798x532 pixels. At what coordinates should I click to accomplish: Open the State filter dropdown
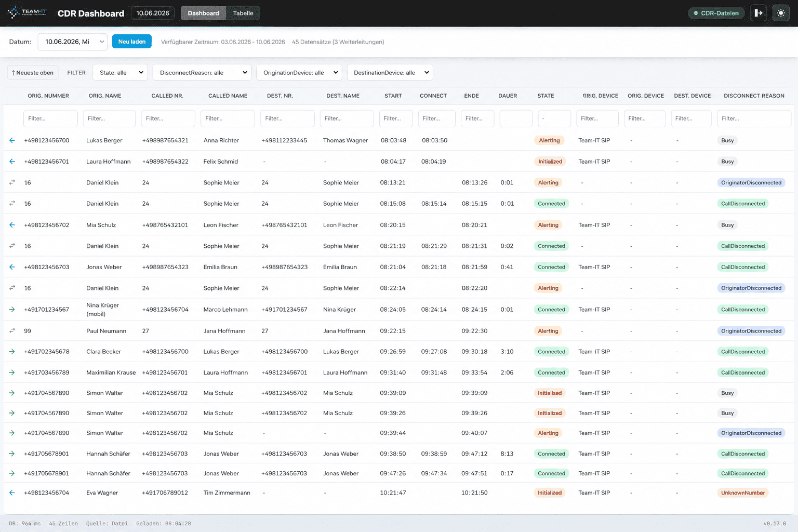120,72
